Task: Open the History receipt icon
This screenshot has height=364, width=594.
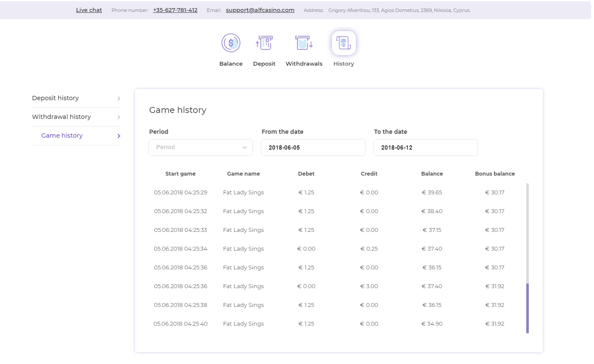Action: point(344,43)
